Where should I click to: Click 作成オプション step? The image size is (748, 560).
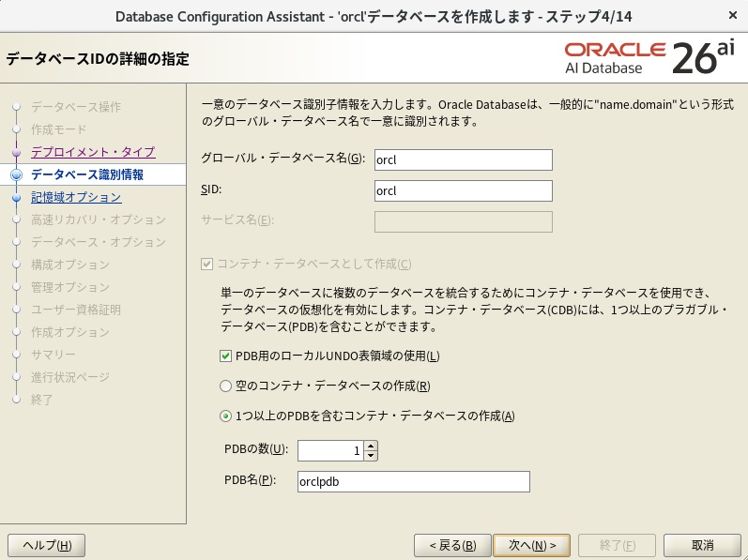tap(70, 332)
